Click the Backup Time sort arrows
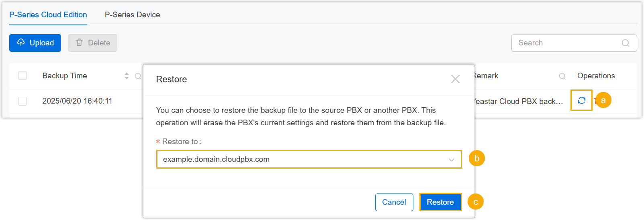The height and width of the screenshot is (220, 644). pyautogui.click(x=127, y=76)
